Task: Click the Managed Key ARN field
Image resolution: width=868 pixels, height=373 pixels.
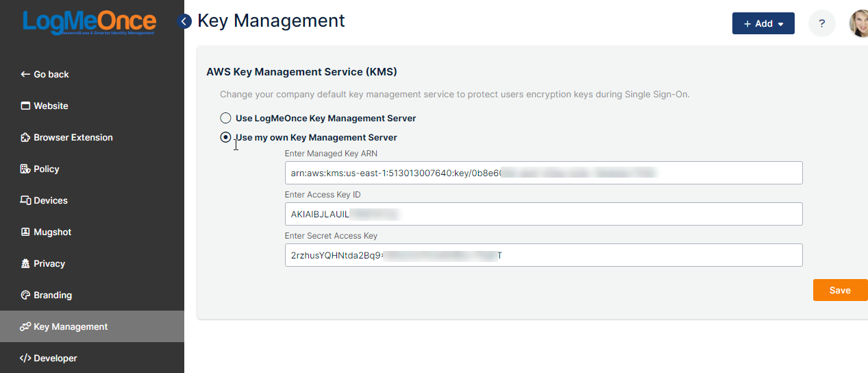Action: pos(543,173)
